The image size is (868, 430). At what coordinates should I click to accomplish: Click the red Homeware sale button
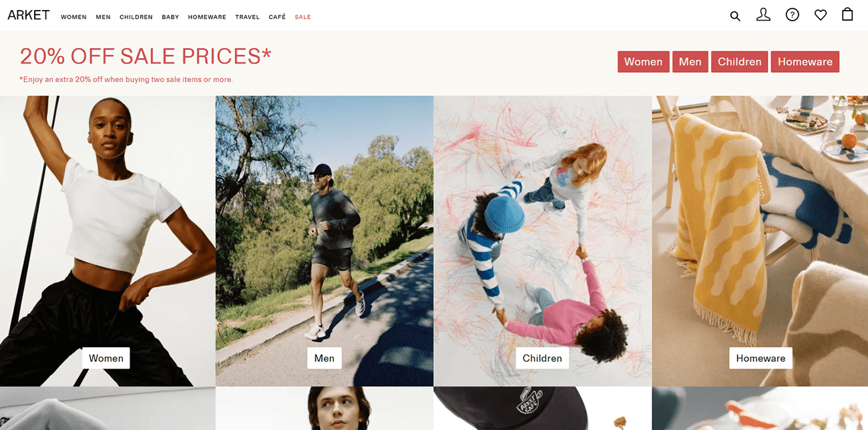[x=805, y=62]
